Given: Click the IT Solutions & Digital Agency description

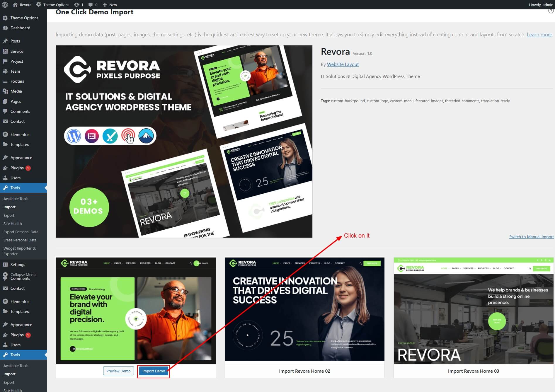Looking at the screenshot, I should (370, 76).
